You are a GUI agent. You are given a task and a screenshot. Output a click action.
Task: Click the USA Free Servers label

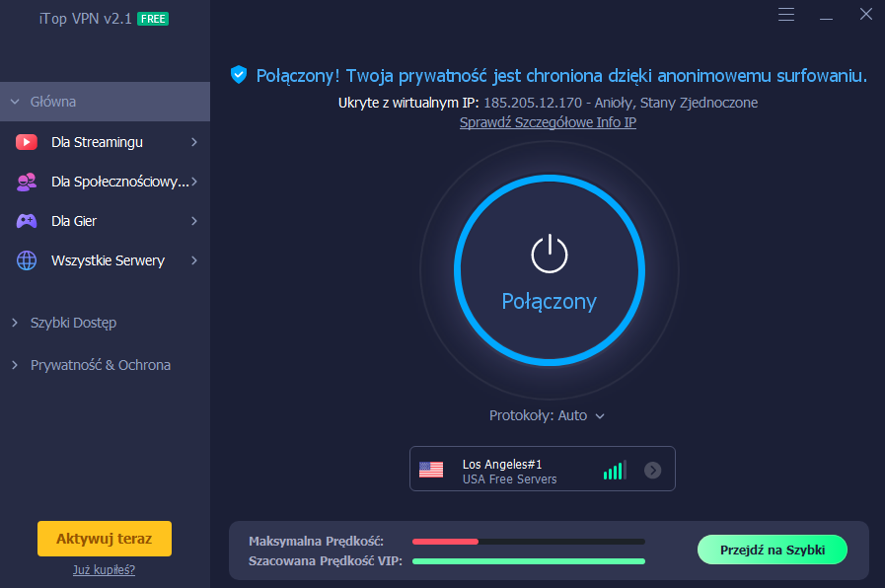point(510,479)
